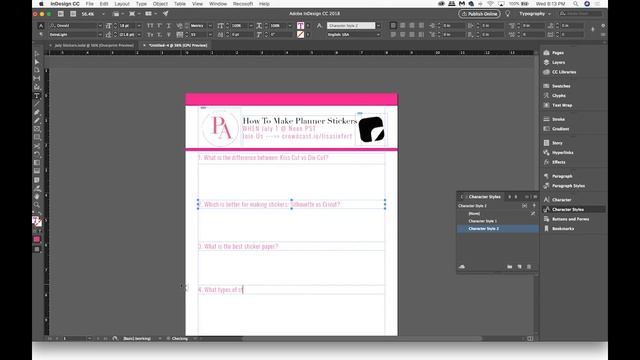Image resolution: width=640 pixels, height=360 pixels.
Task: Open the Character panel button
Action: click(x=561, y=200)
